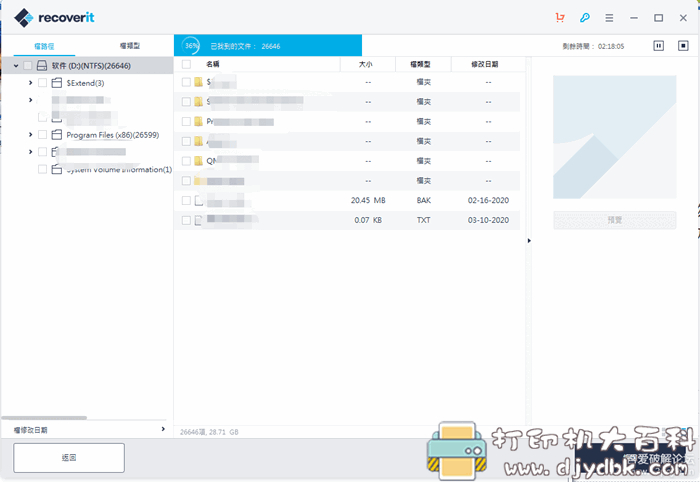The width and height of the screenshot is (700, 482).
Task: Click the System Volume Information folder icon
Action: click(57, 169)
